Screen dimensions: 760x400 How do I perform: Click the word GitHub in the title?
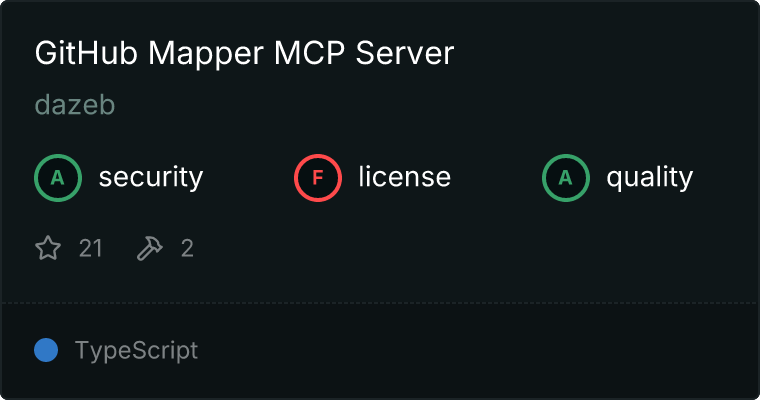tap(86, 53)
